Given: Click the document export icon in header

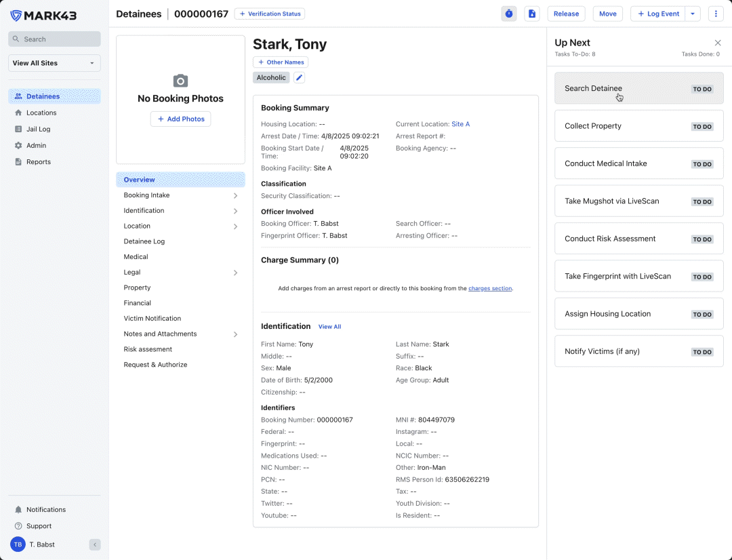Looking at the screenshot, I should (x=532, y=14).
